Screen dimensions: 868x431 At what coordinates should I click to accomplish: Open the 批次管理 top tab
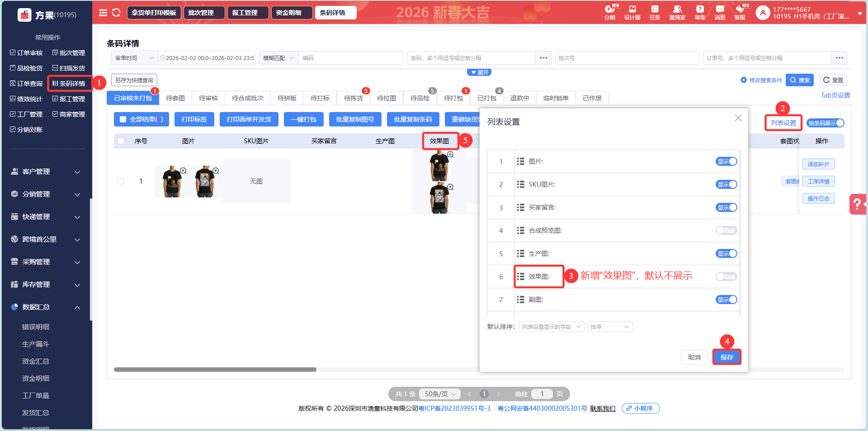tap(204, 13)
